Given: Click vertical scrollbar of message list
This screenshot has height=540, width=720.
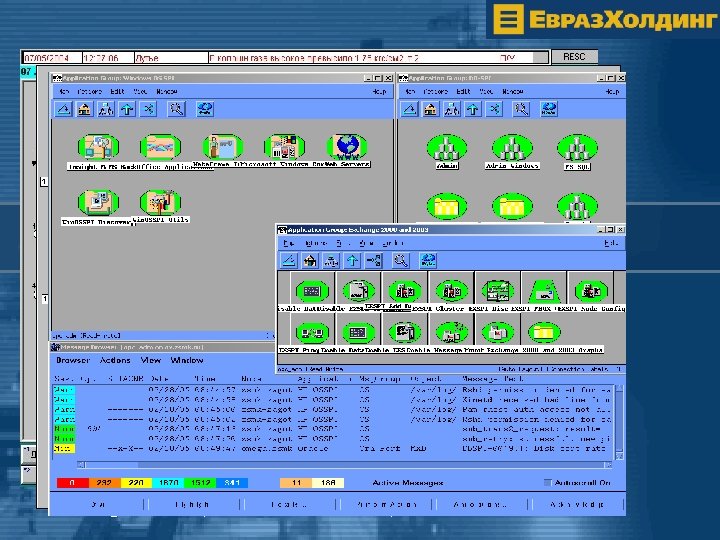Looking at the screenshot, I should 619,422.
